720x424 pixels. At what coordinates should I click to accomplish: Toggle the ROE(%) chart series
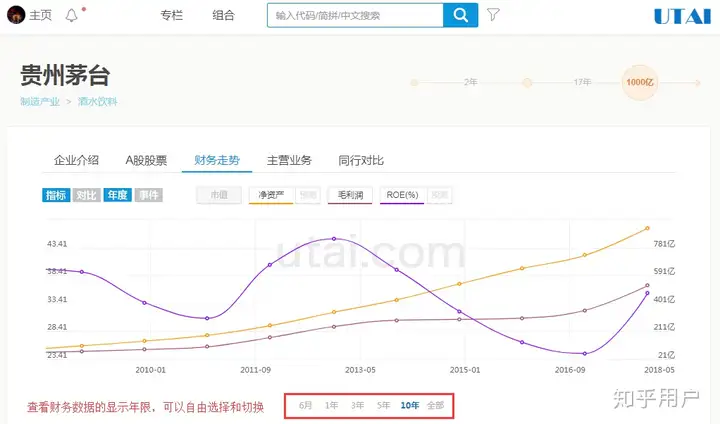(x=402, y=195)
